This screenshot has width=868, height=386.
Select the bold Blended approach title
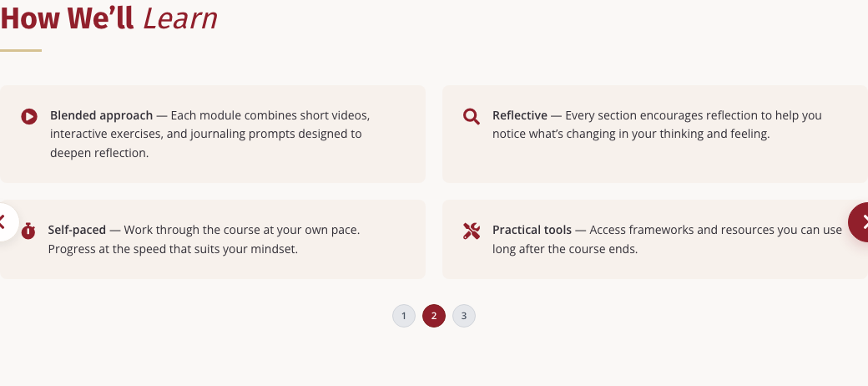point(101,115)
